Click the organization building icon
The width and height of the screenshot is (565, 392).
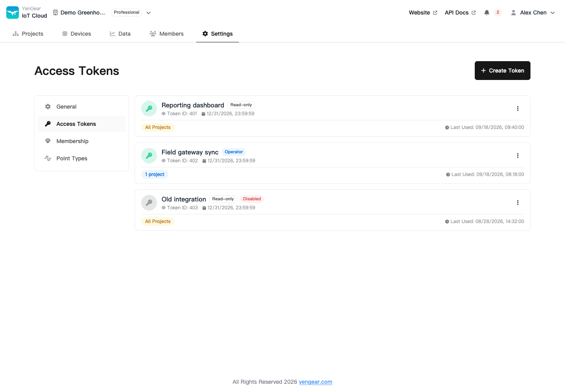tap(55, 13)
